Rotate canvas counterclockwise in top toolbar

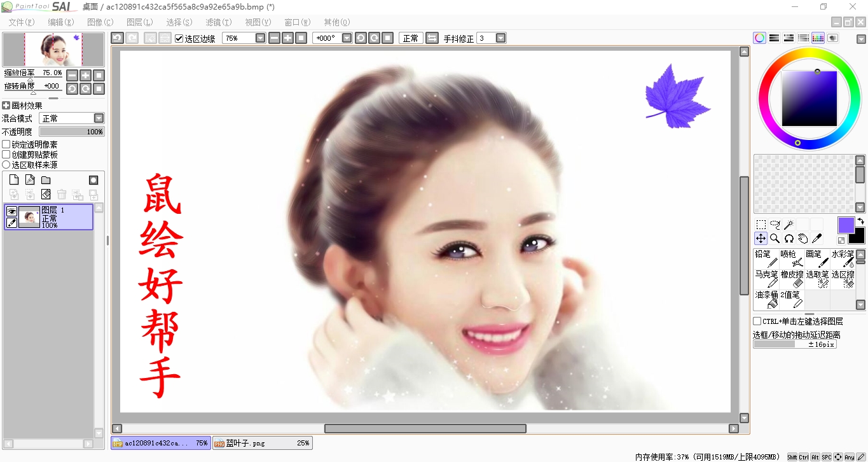[361, 38]
